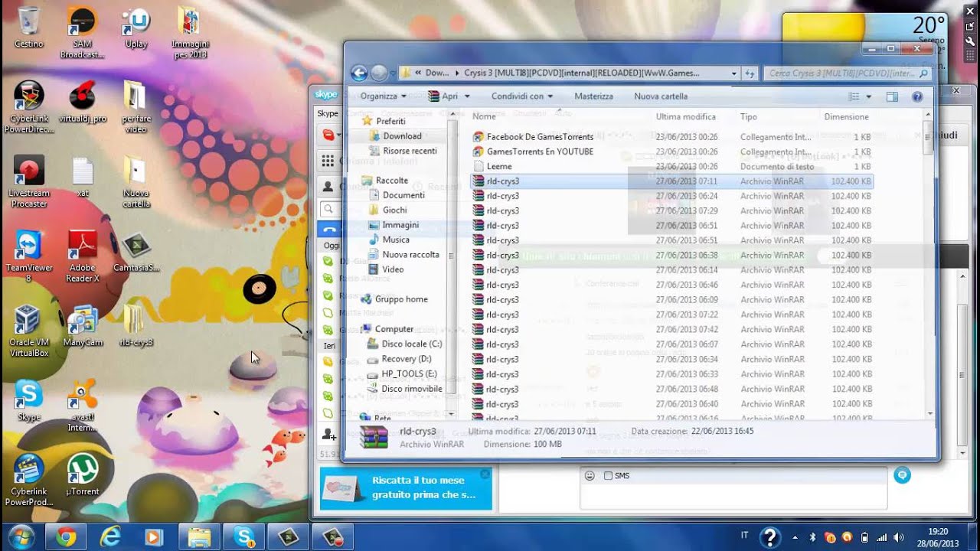Create a folder with Nuova cartella button
This screenshot has height=551, width=980.
661,96
